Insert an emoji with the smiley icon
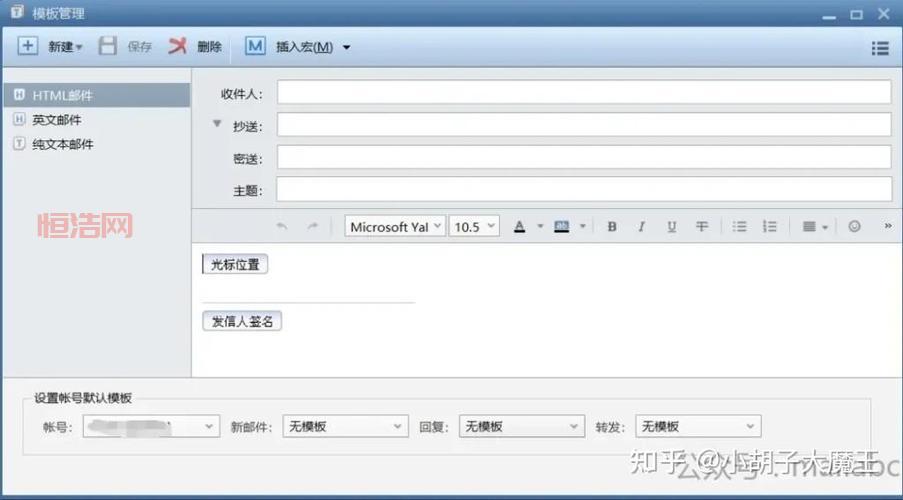Image resolution: width=903 pixels, height=500 pixels. [x=854, y=227]
